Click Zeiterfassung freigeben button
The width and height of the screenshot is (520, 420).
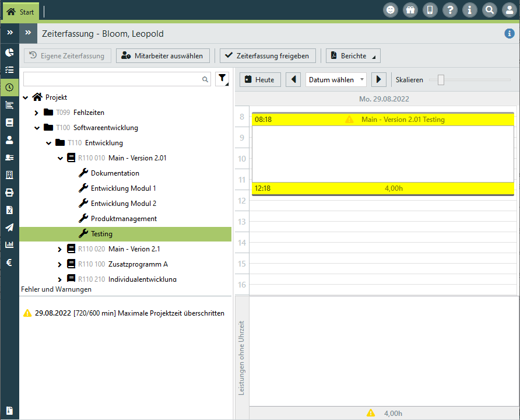pyautogui.click(x=268, y=56)
